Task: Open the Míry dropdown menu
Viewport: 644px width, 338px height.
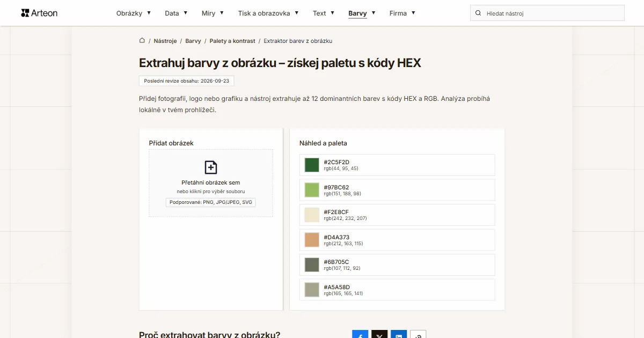Action: (x=213, y=13)
